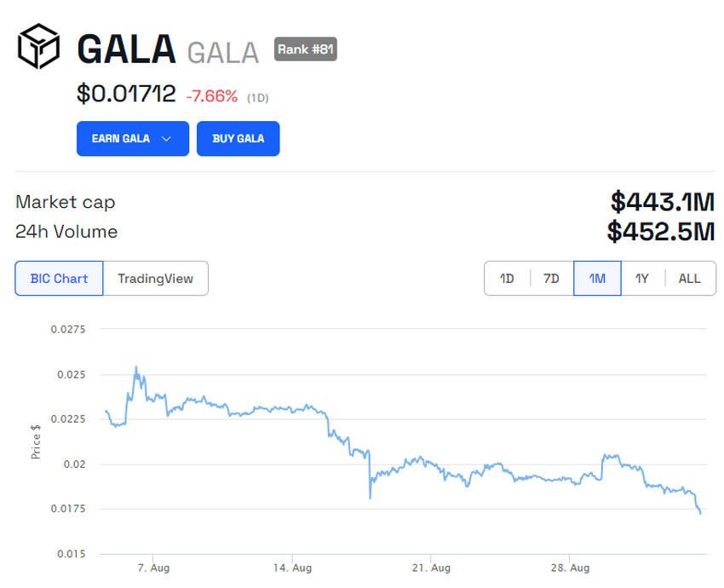Image resolution: width=724 pixels, height=588 pixels.
Task: Select the 7D time range
Action: click(x=552, y=278)
